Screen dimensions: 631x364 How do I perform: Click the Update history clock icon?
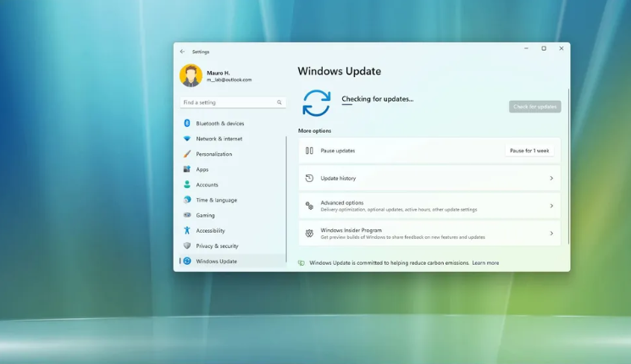309,178
